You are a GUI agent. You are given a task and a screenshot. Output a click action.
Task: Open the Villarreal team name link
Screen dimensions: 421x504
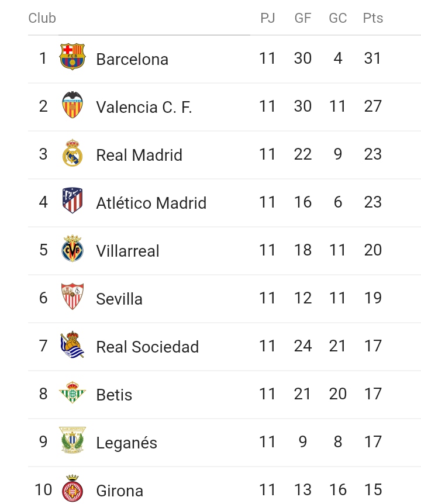point(127,251)
